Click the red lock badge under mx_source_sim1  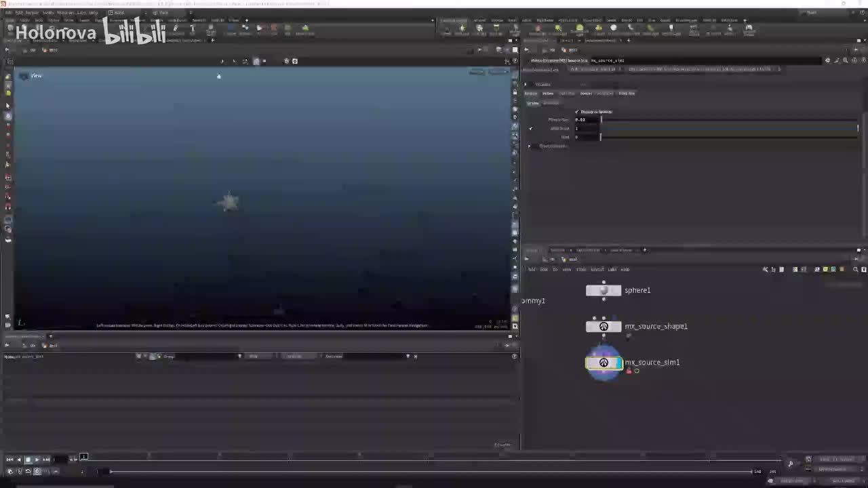pos(629,371)
